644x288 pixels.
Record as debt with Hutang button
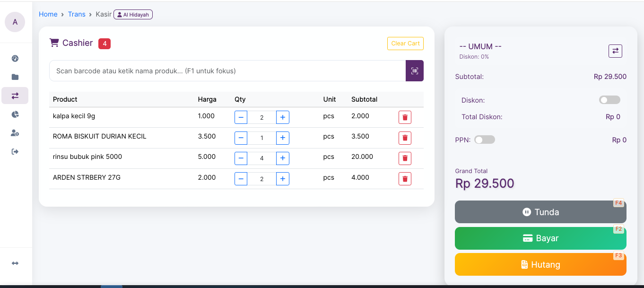(x=540, y=264)
